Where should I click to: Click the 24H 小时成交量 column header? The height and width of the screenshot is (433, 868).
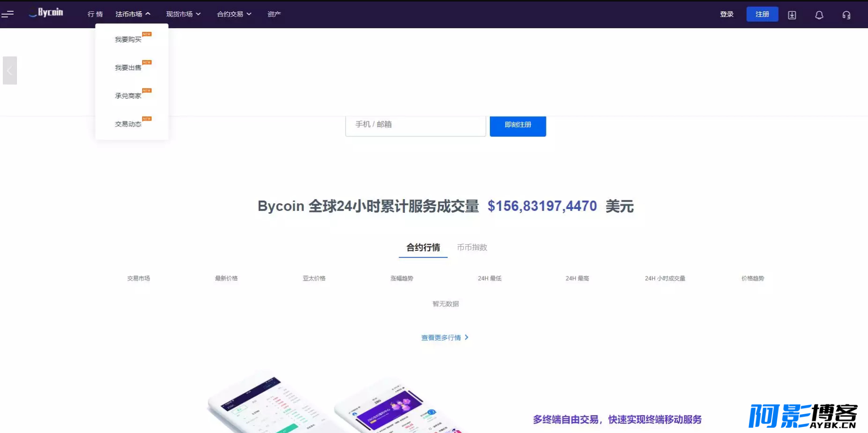[665, 279]
